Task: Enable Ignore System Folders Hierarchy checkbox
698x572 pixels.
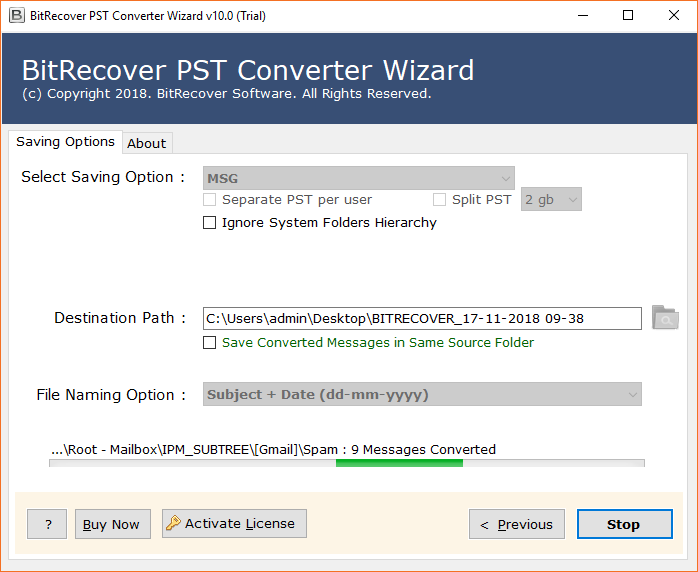Action: pos(210,223)
